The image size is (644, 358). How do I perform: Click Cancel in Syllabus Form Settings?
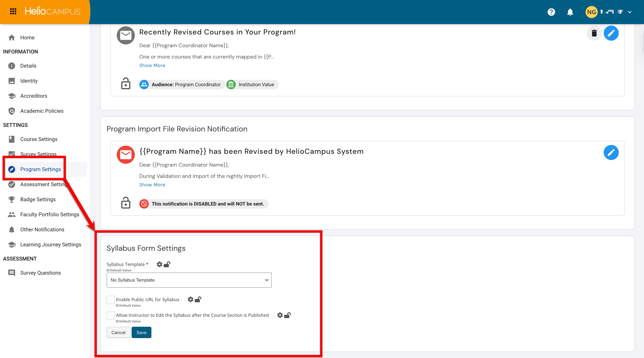point(118,333)
